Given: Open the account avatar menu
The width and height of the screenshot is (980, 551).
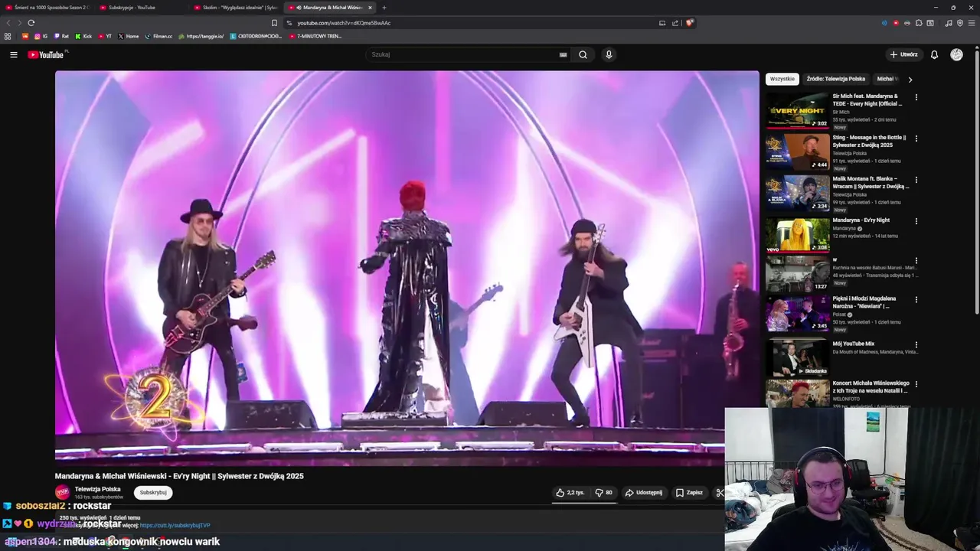Looking at the screenshot, I should 956,54.
